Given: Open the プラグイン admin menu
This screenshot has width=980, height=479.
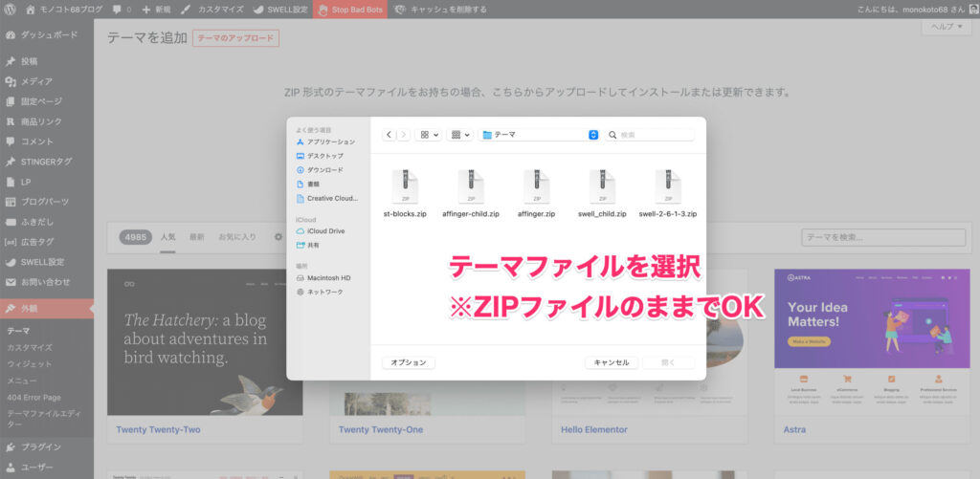Looking at the screenshot, I should point(41,446).
